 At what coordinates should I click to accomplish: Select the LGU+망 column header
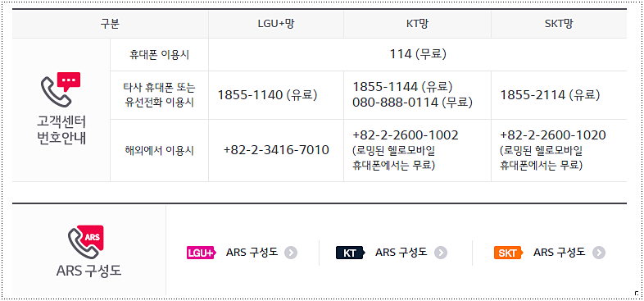coord(276,25)
